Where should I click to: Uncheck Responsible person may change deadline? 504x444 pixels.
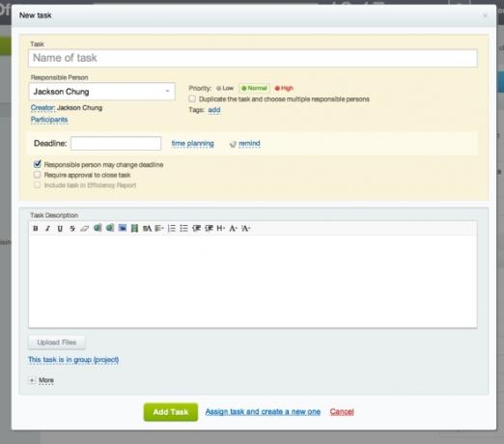click(38, 164)
